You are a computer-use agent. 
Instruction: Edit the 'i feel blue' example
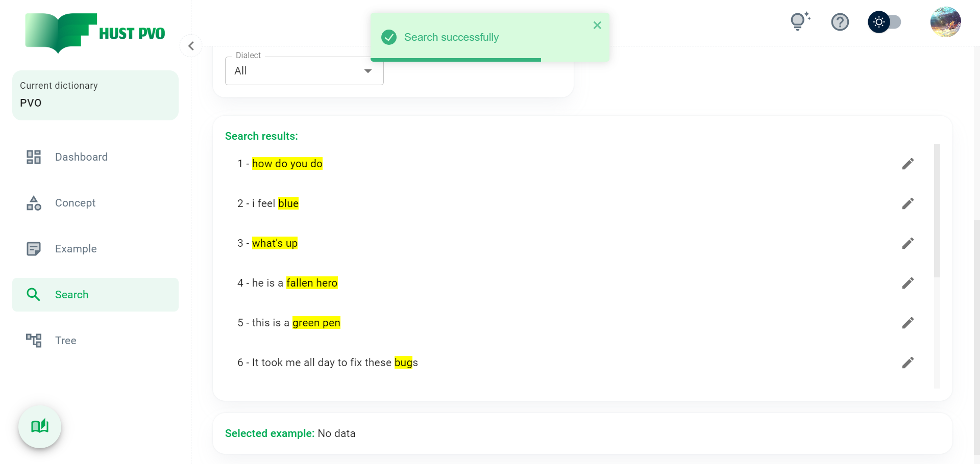click(x=908, y=203)
